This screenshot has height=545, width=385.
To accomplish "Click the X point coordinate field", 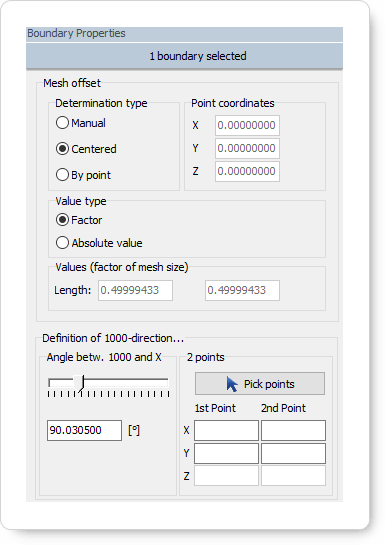I will coord(247,125).
